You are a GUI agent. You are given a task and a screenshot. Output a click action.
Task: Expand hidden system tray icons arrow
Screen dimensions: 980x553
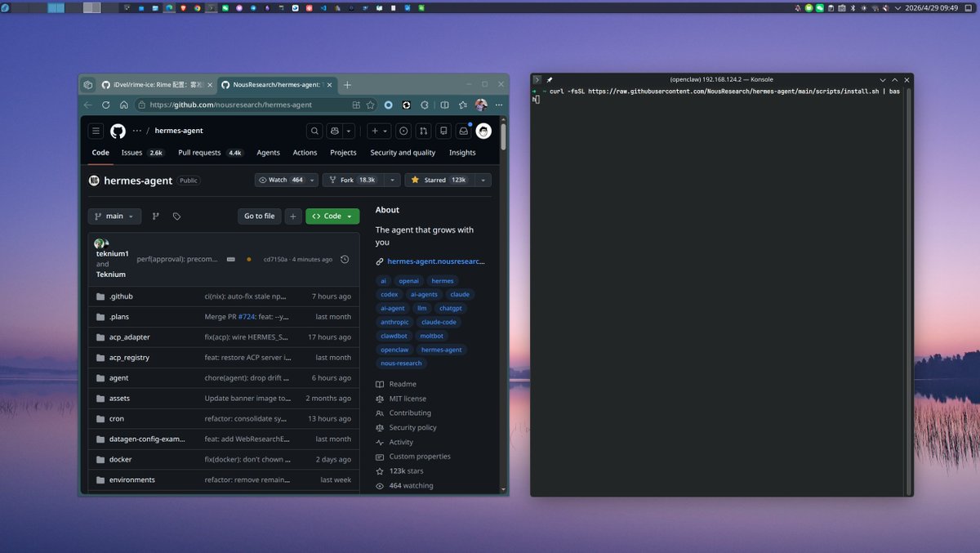click(x=896, y=7)
